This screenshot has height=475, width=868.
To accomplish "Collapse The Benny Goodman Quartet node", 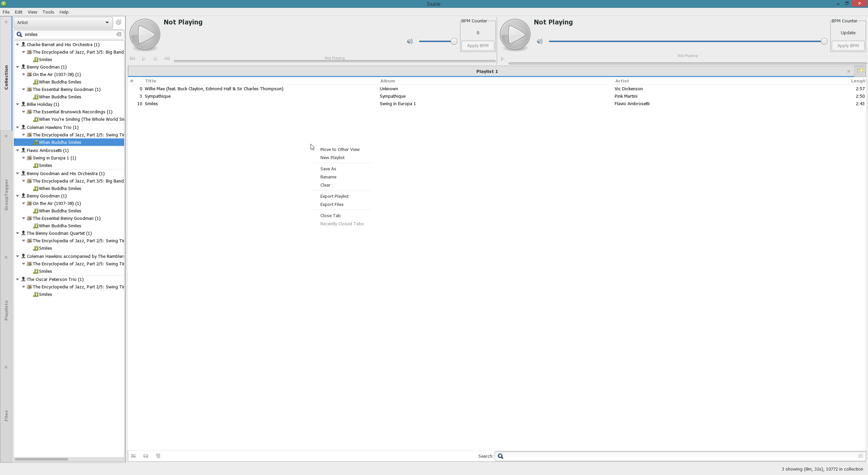I will [x=18, y=233].
